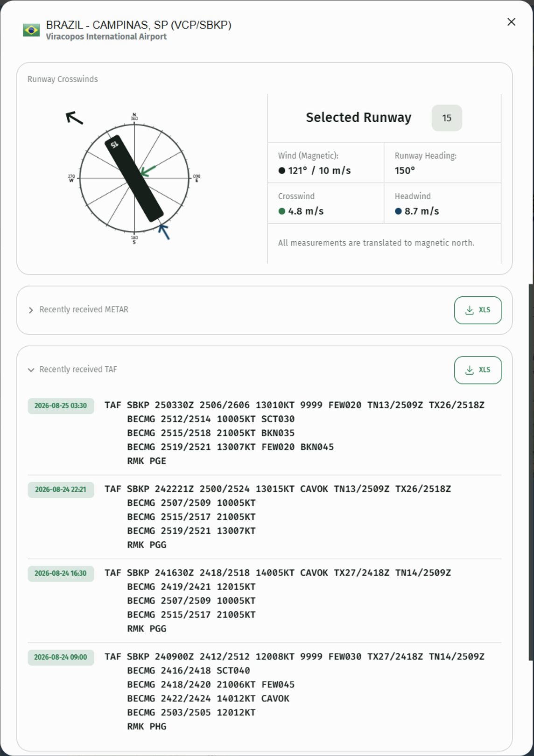Click the 270 W compass label

click(x=71, y=178)
